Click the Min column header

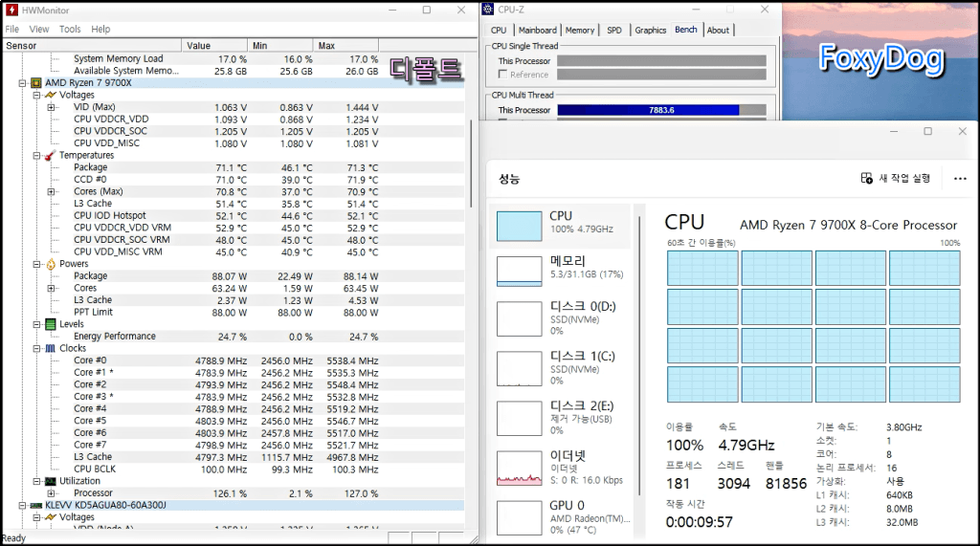tap(280, 46)
